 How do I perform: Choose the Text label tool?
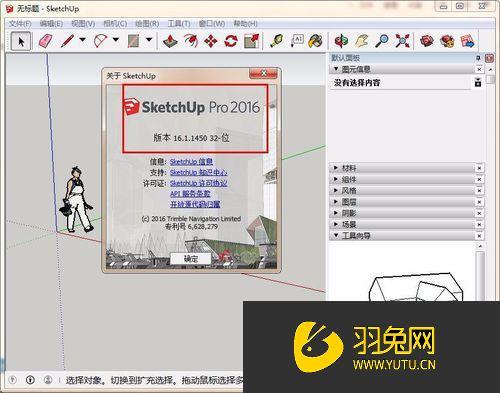click(x=297, y=41)
